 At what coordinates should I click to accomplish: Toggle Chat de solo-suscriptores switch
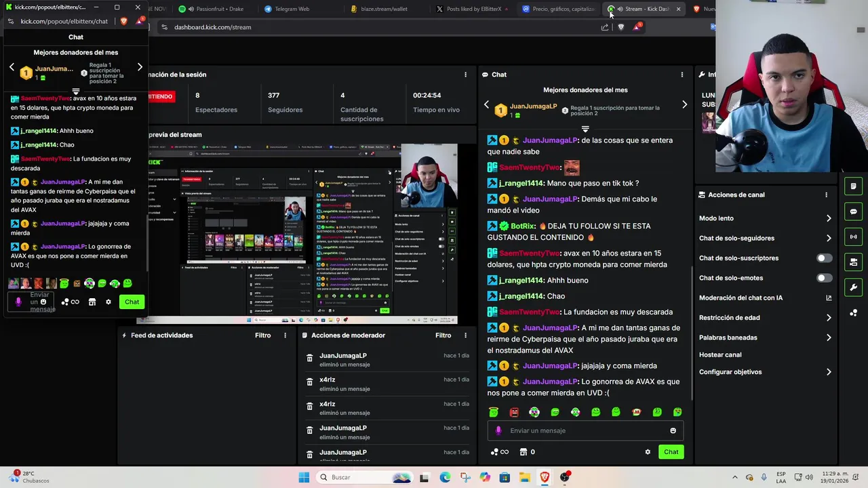click(824, 258)
